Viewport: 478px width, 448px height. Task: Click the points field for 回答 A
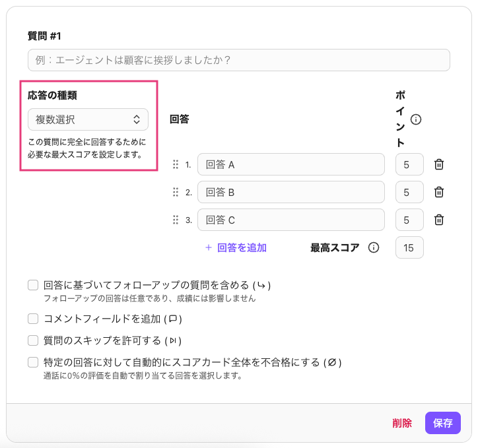coord(409,164)
